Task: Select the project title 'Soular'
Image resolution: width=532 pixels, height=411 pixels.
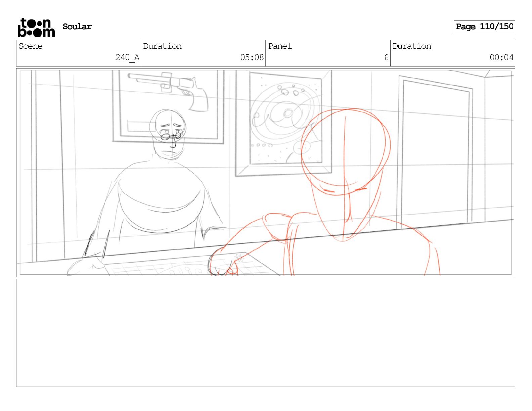Action: click(77, 27)
